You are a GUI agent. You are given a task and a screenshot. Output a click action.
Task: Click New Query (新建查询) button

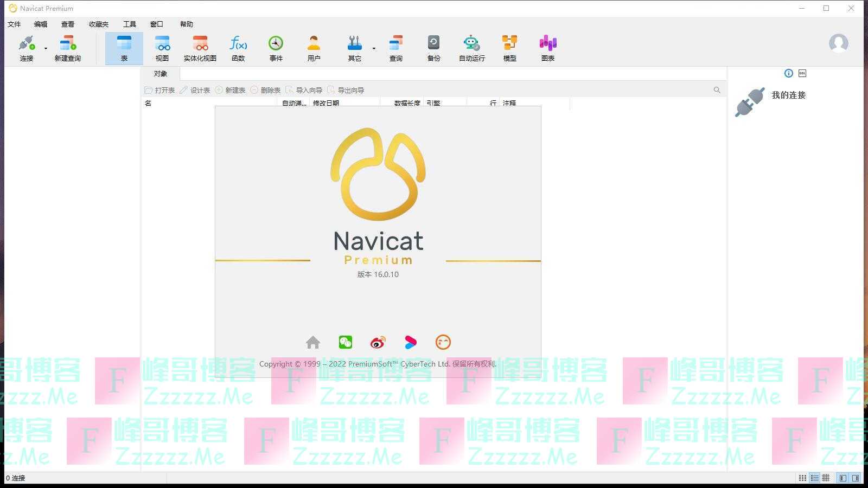67,48
